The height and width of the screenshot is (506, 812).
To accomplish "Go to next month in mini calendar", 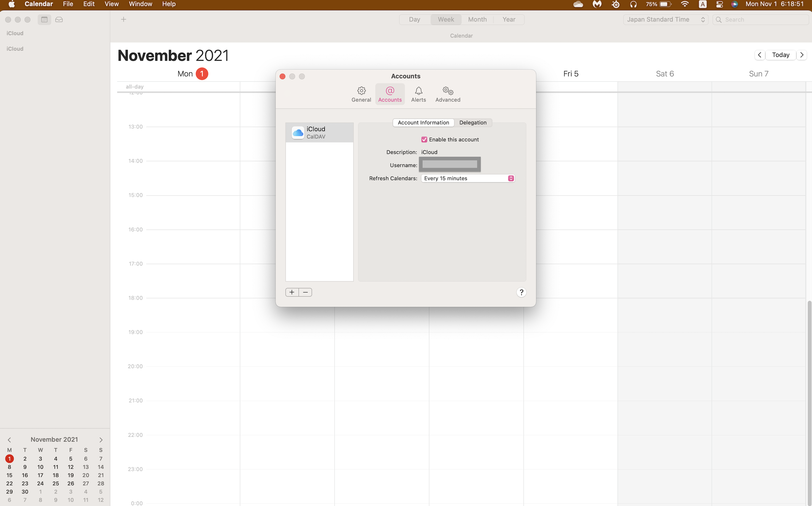I will (x=101, y=440).
